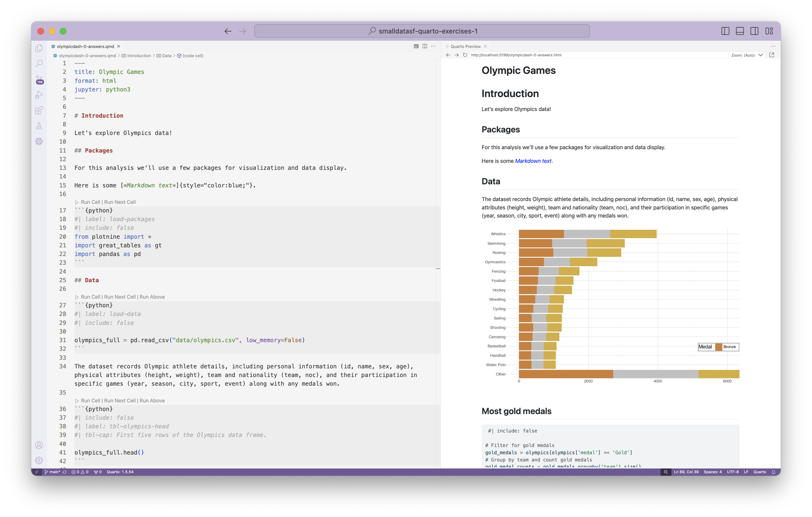Select the olympicdash-0-answers.qmd tab

[85, 46]
